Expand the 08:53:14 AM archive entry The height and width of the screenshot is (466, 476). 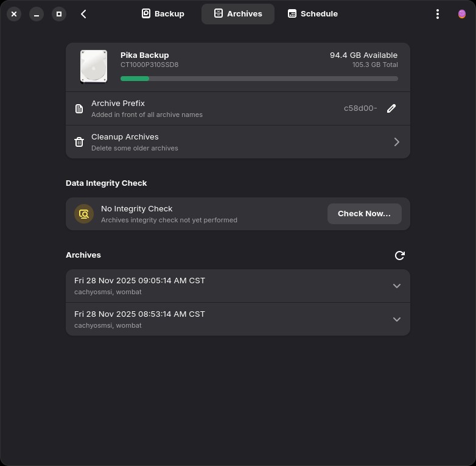tap(396, 319)
